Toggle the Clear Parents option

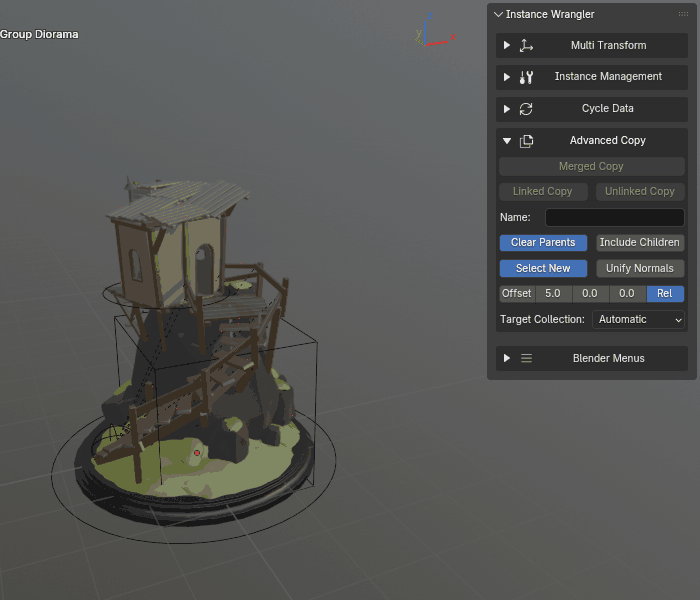tap(543, 242)
